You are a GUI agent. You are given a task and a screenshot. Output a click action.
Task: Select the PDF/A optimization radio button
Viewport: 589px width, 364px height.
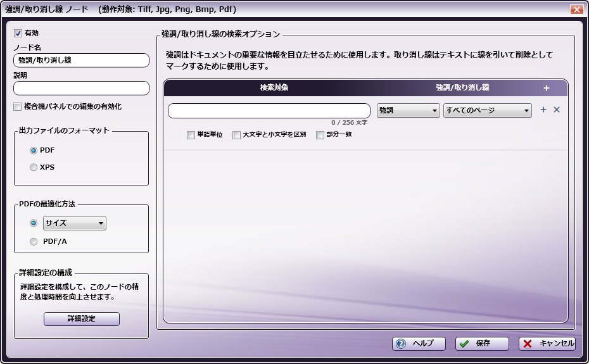coord(34,242)
